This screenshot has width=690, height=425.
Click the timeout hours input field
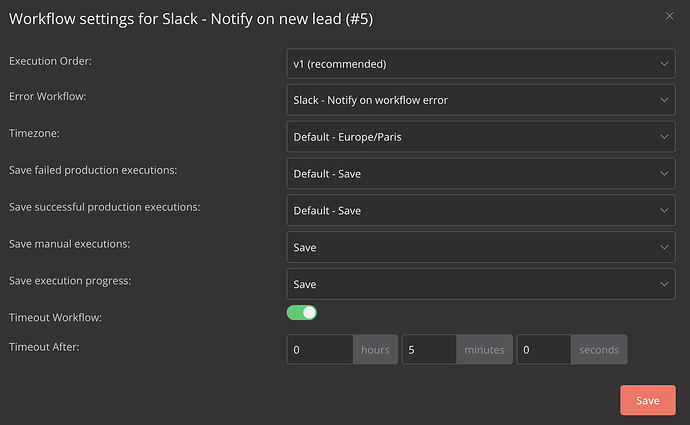[320, 350]
